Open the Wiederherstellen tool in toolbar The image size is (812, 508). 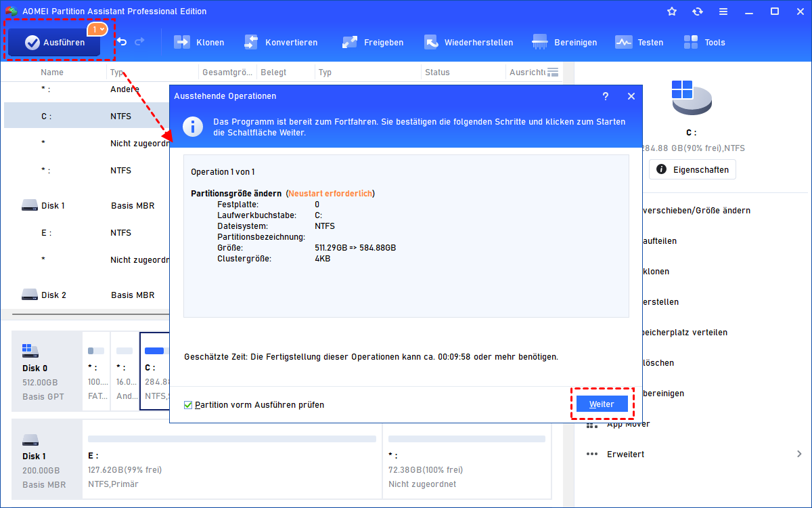[468, 42]
